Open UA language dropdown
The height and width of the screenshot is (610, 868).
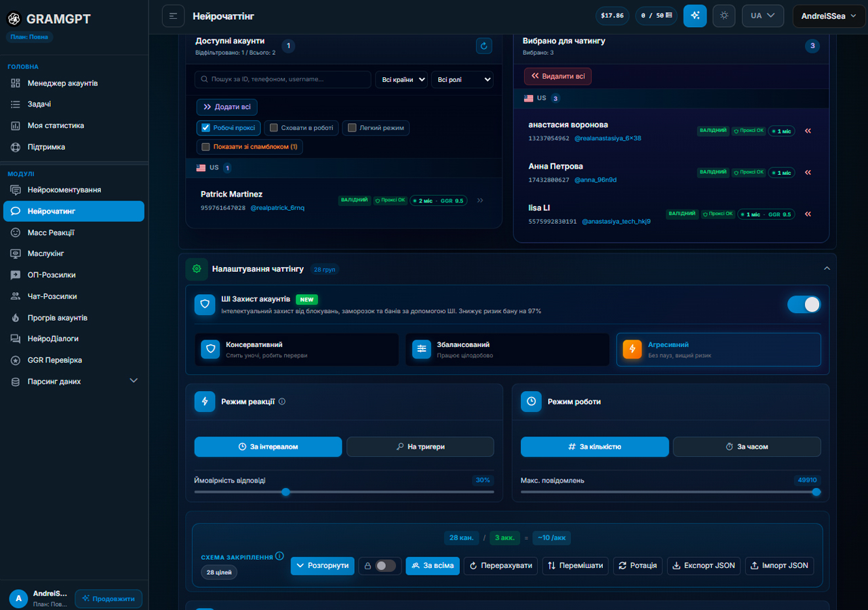[763, 16]
